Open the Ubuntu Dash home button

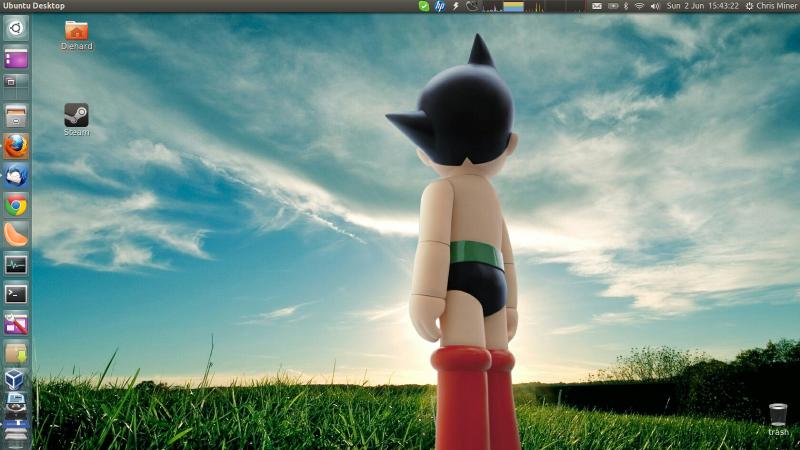pos(16,28)
